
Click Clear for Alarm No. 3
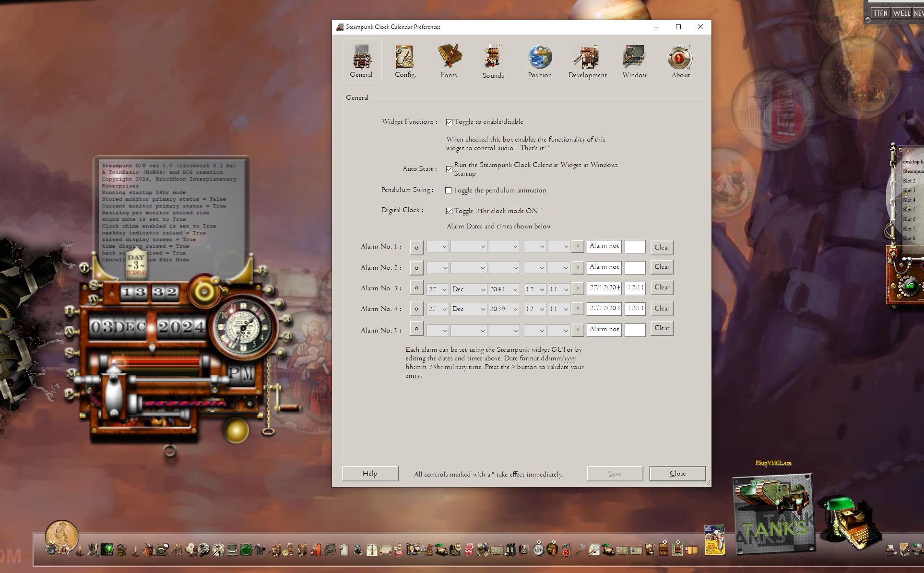point(662,287)
